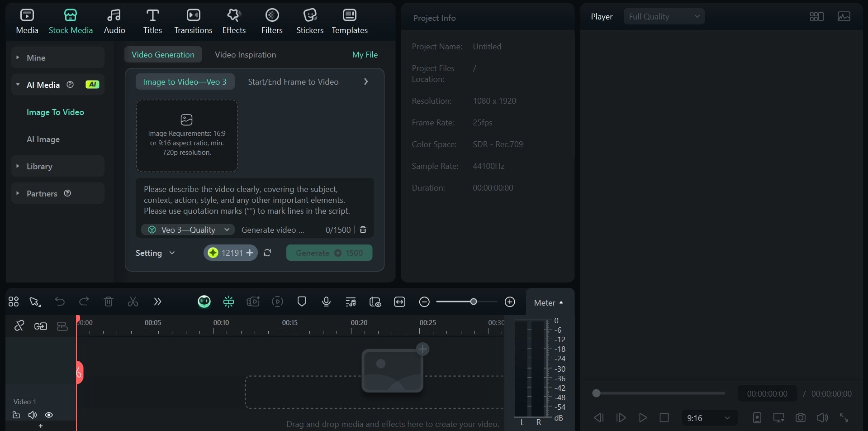Image resolution: width=868 pixels, height=431 pixels.
Task: Play the preview
Action: (x=643, y=417)
